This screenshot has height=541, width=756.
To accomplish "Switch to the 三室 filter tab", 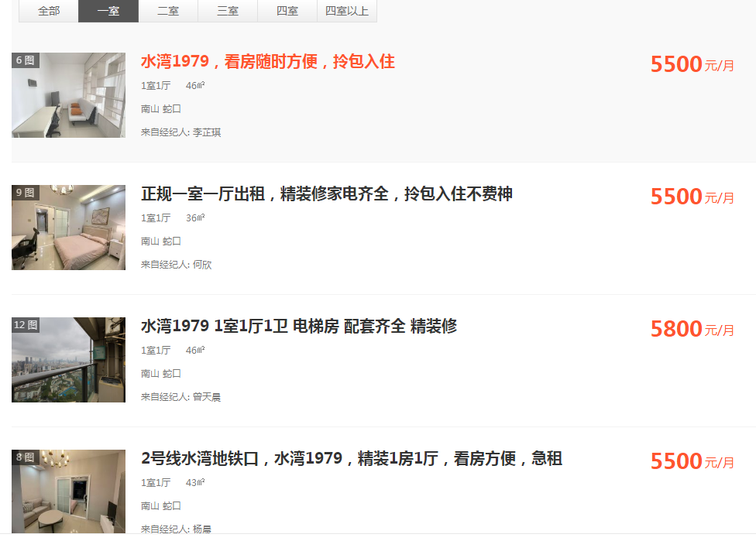I will tap(228, 11).
